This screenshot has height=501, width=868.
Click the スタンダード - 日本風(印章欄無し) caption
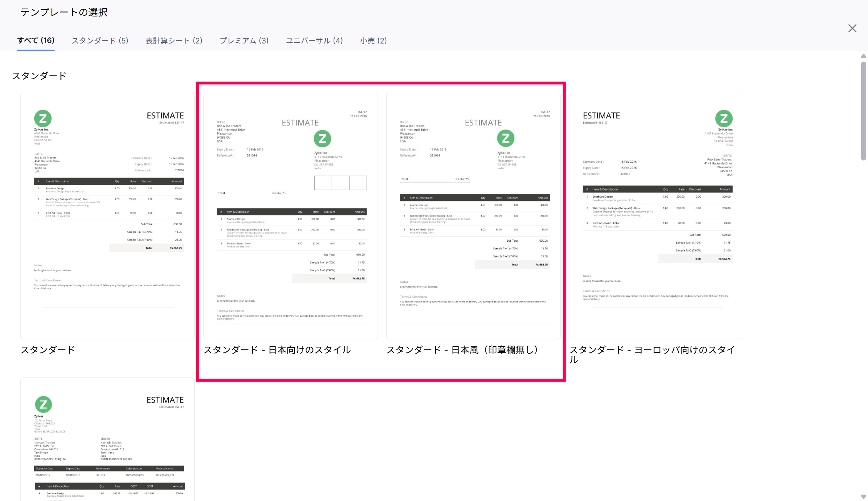click(x=462, y=350)
